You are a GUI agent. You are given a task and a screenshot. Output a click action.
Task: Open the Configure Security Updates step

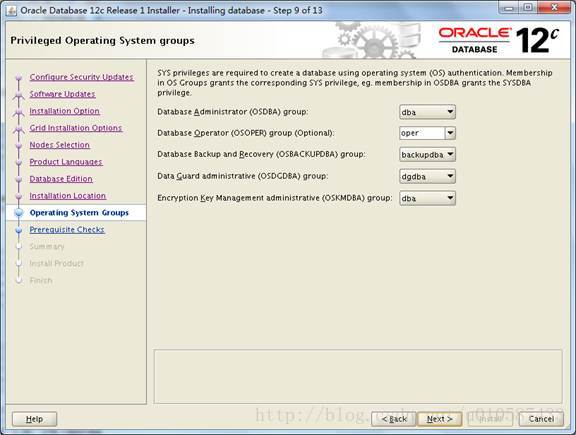point(82,77)
